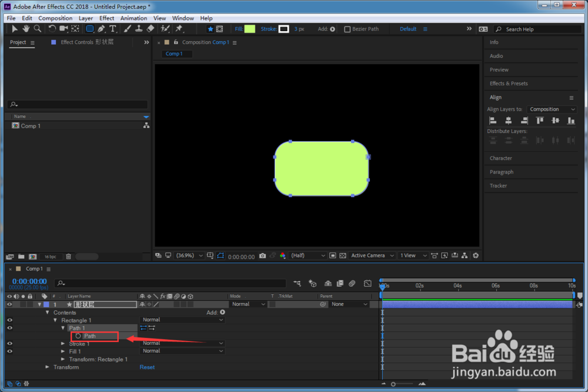Open the Effects & Presets panel
The width and height of the screenshot is (588, 392).
point(509,84)
